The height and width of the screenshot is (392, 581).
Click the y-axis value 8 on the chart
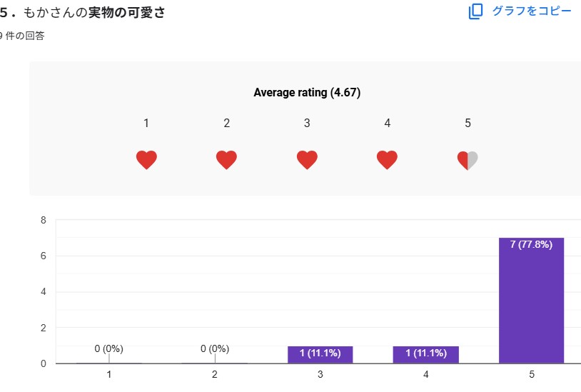43,220
